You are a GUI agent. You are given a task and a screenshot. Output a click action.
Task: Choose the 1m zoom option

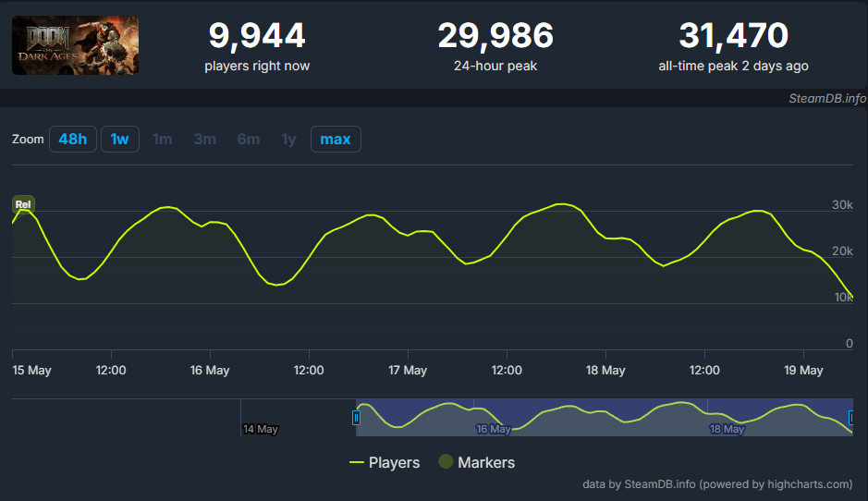click(x=163, y=140)
